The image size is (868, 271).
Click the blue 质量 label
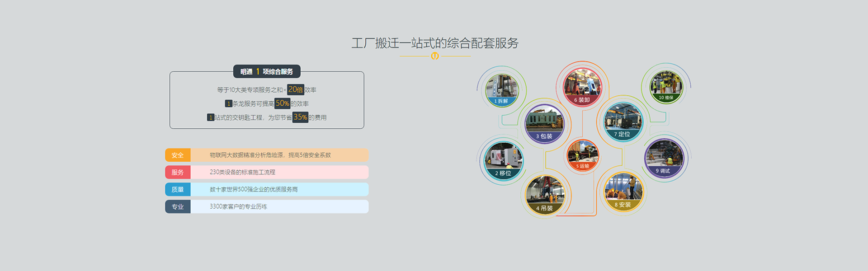pyautogui.click(x=178, y=189)
